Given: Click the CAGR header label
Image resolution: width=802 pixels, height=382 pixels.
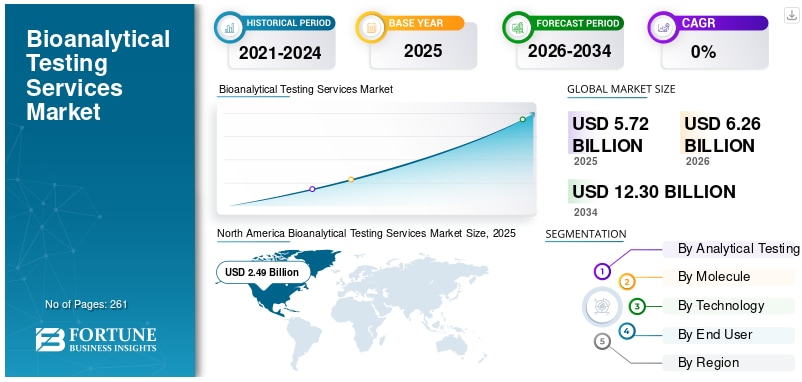Looking at the screenshot, I should point(698,23).
